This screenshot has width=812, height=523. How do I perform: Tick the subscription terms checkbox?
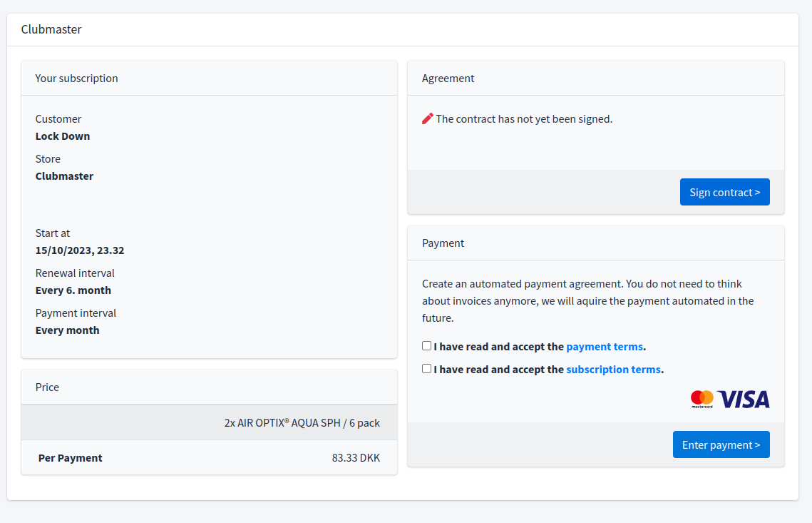pyautogui.click(x=426, y=369)
